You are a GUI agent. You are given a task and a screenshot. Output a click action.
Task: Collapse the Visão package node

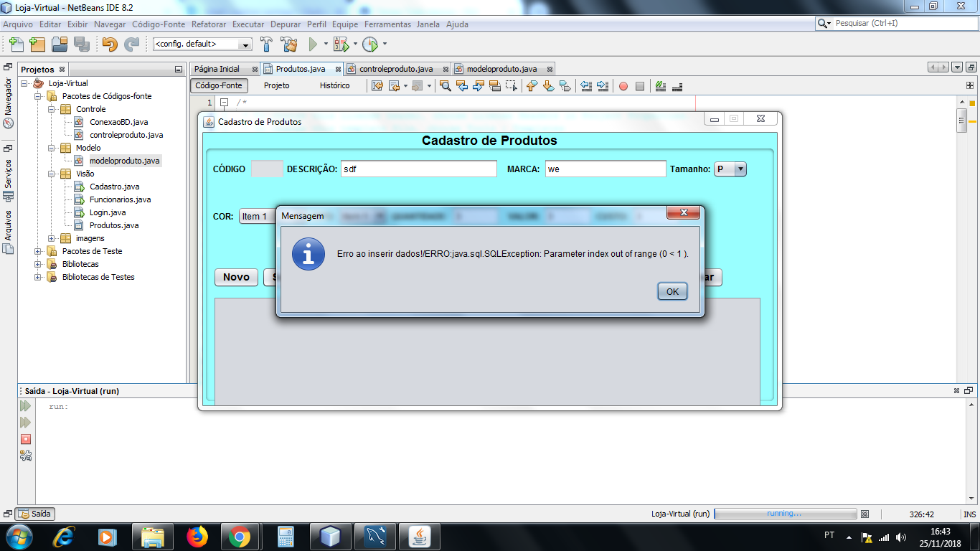pyautogui.click(x=52, y=174)
